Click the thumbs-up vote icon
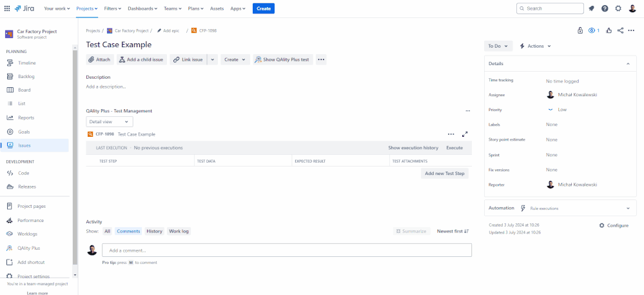This screenshot has height=295, width=644. coord(609,30)
